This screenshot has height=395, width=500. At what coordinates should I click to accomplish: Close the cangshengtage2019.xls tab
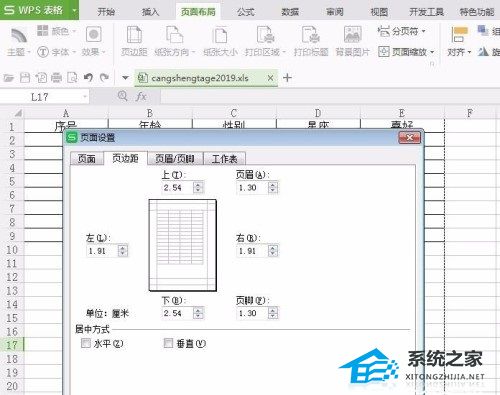(x=271, y=78)
